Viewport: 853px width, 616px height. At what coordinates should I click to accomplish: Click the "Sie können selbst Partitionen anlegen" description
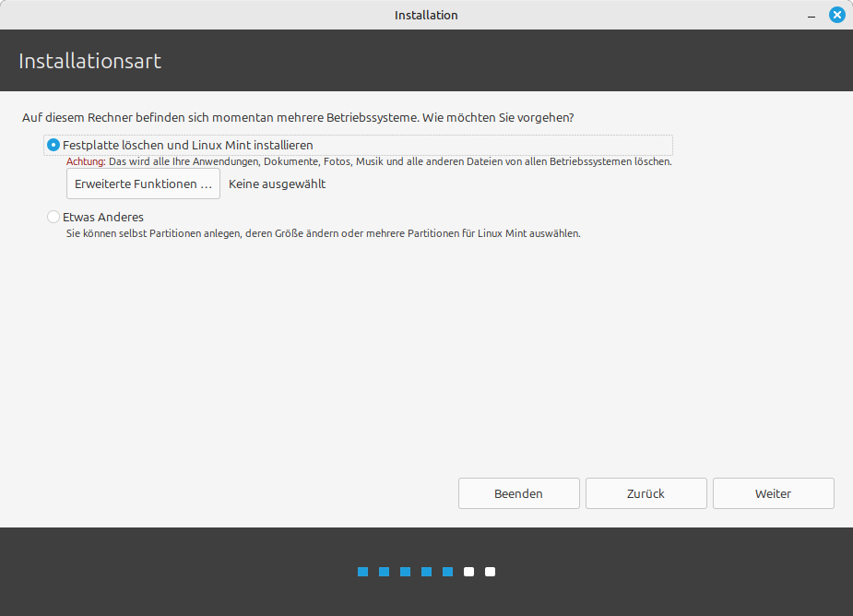(x=323, y=233)
